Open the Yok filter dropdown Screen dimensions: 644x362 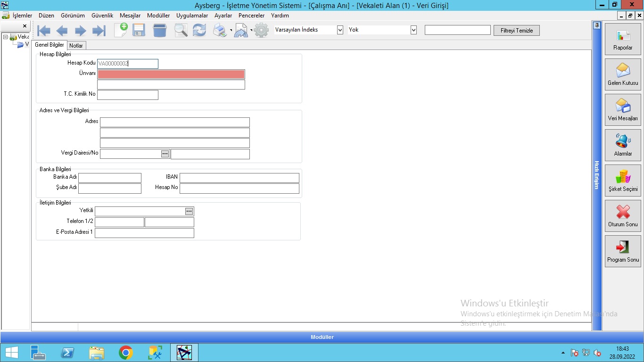[x=413, y=30]
